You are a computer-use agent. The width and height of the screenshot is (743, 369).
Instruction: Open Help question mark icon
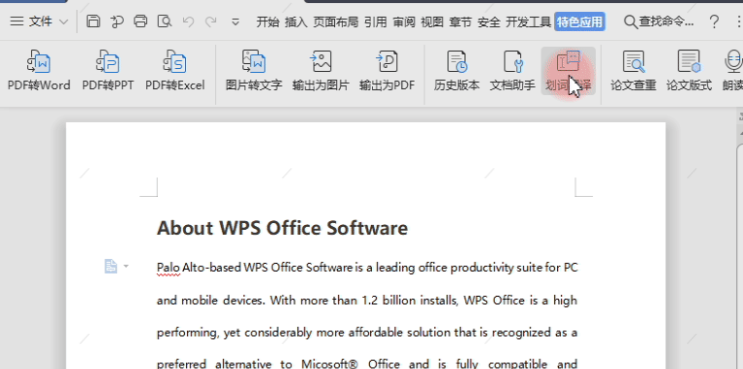coord(714,22)
